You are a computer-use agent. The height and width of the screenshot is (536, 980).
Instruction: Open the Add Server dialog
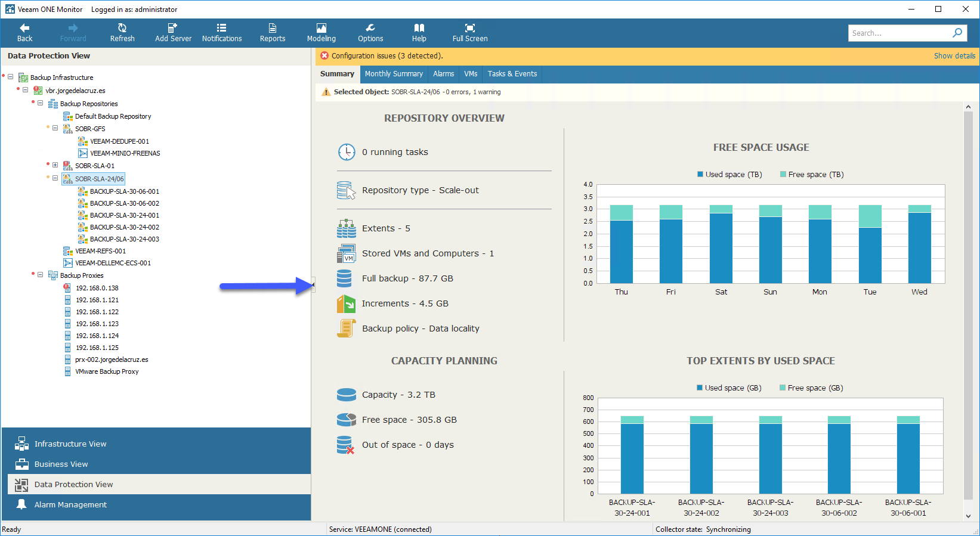tap(173, 28)
